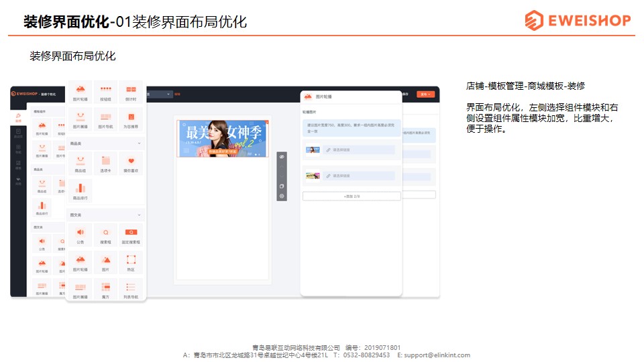Click the first carousel image thumbnail

(313, 149)
